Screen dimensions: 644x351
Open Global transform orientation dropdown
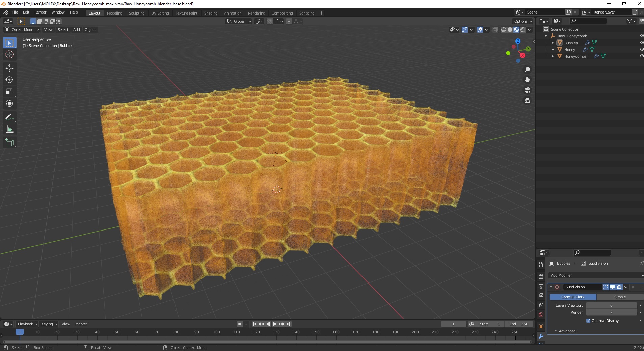239,21
